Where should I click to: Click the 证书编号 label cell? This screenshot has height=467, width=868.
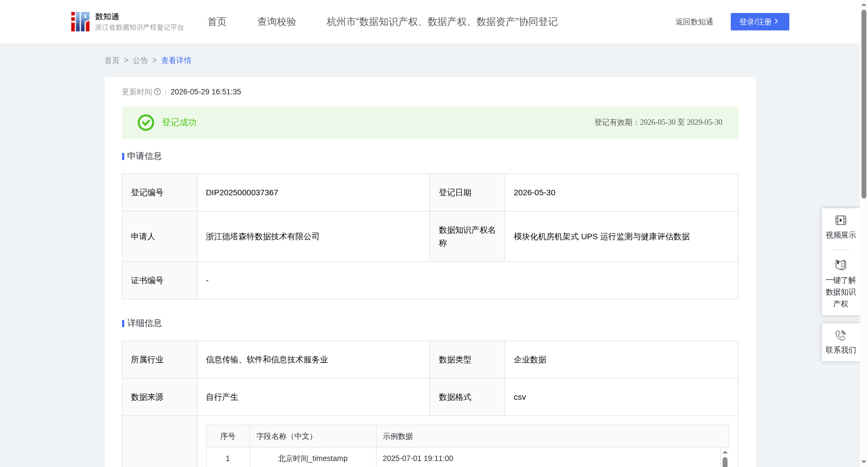159,280
